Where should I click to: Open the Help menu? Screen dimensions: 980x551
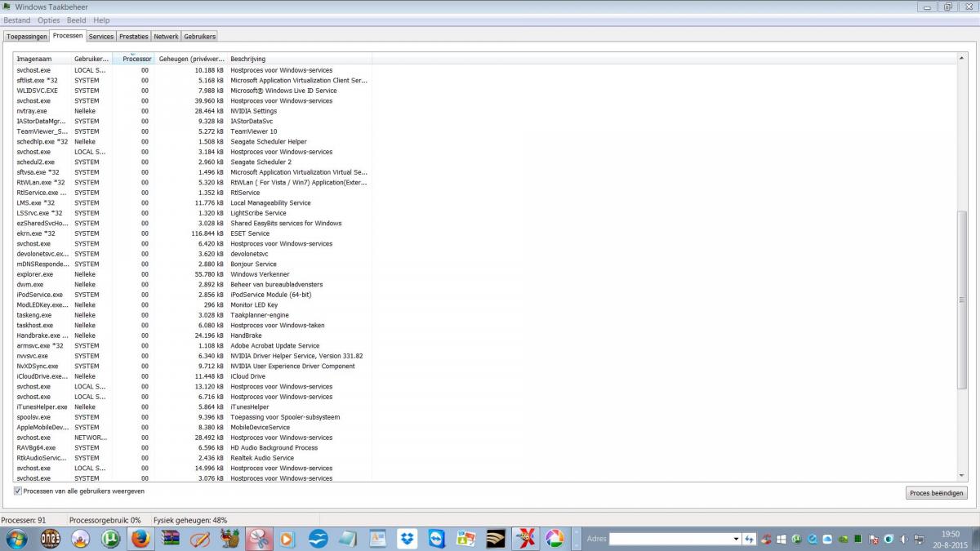point(101,20)
